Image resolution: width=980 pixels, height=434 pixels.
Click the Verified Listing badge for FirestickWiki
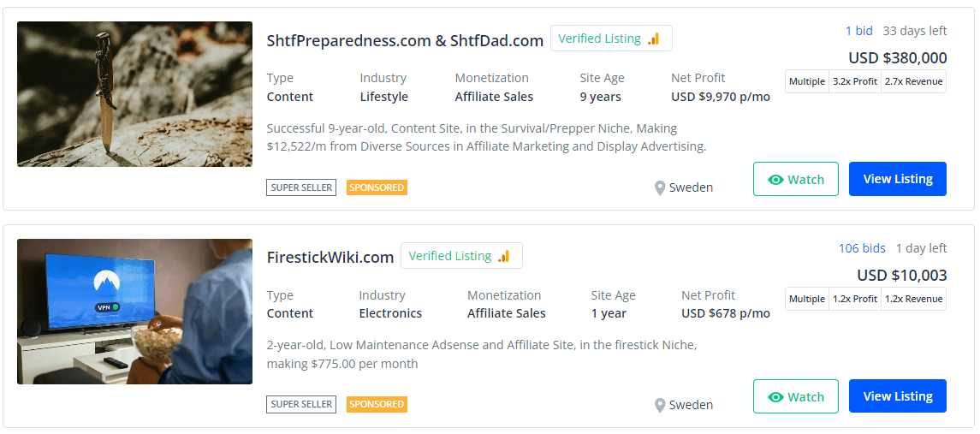[x=460, y=256]
